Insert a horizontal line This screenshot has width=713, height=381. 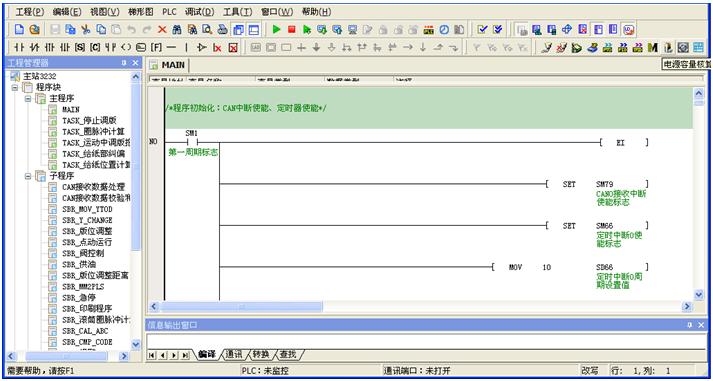(x=171, y=47)
